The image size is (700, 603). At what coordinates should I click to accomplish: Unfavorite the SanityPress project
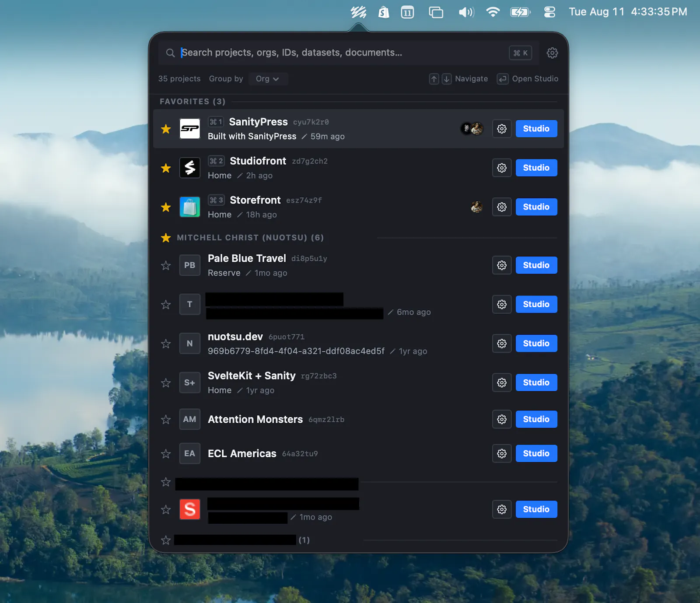click(x=166, y=129)
